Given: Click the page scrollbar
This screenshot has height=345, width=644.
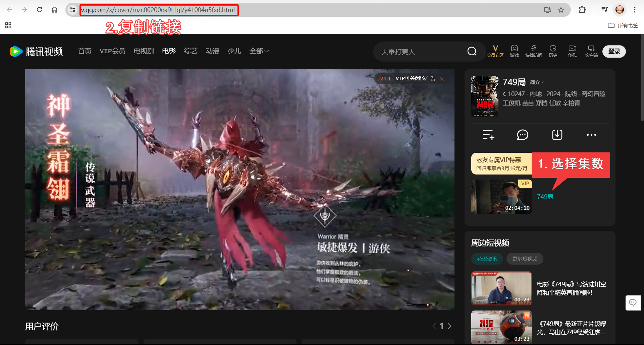Looking at the screenshot, I should point(642,77).
